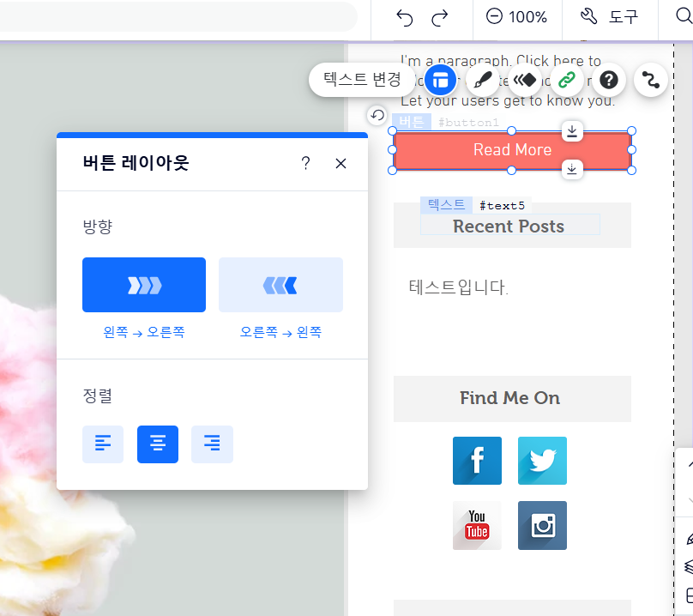The image size is (693, 616).
Task: Click the 정렬 section label
Action: coord(98,396)
